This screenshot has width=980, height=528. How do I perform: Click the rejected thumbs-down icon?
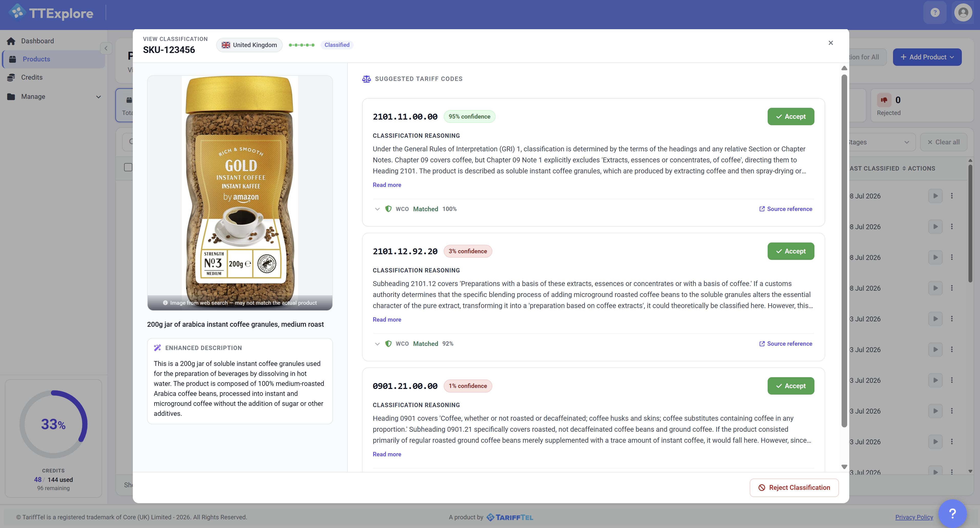[884, 100]
